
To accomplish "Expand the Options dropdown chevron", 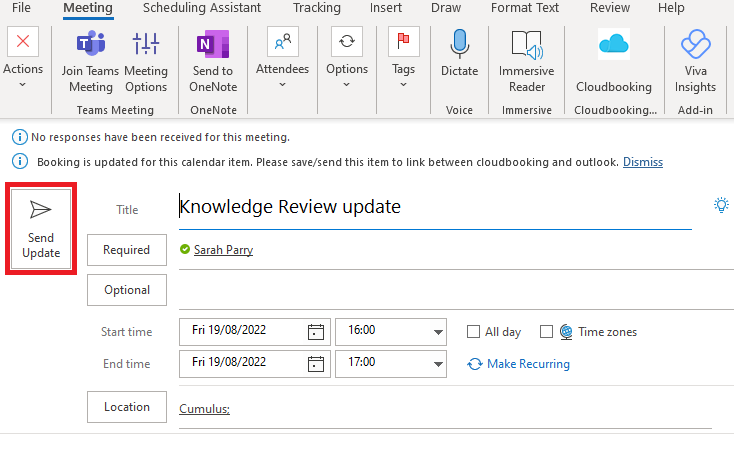I will point(346,85).
